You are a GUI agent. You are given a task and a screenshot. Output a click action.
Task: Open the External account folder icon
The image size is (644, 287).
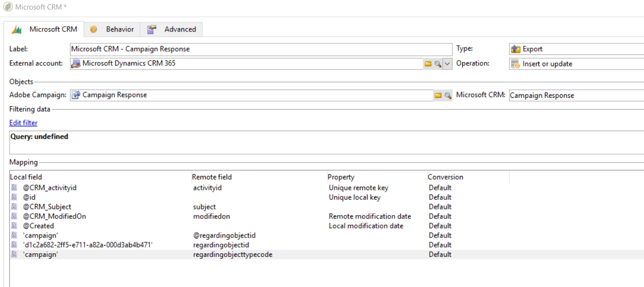(x=427, y=64)
